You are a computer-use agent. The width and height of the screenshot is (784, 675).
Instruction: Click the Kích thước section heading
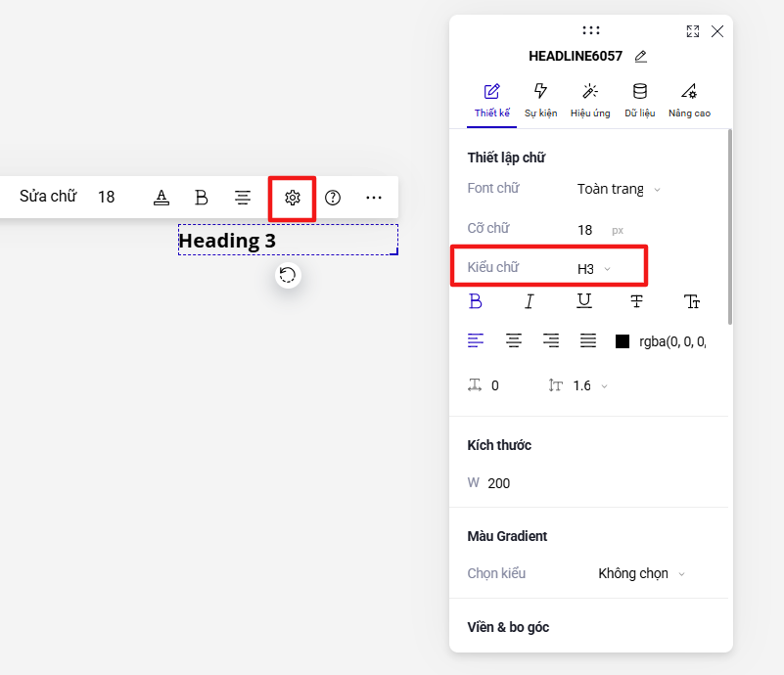[499, 445]
